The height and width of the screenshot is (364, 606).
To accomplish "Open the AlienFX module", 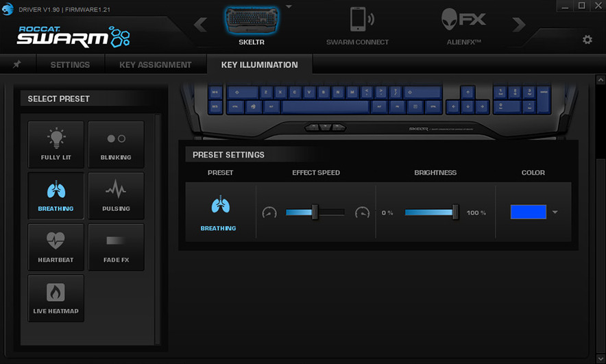I will [x=464, y=25].
